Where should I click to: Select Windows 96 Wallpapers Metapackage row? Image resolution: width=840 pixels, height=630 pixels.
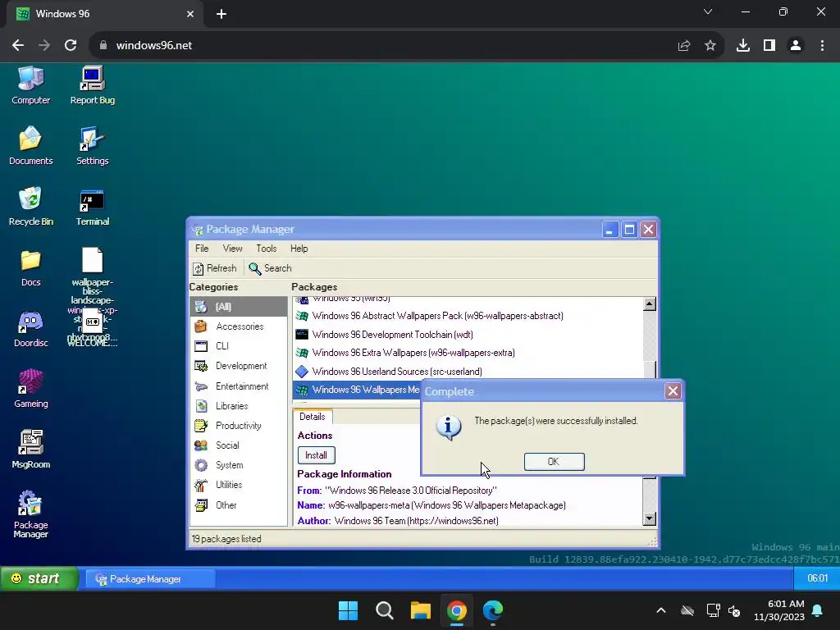[357, 390]
